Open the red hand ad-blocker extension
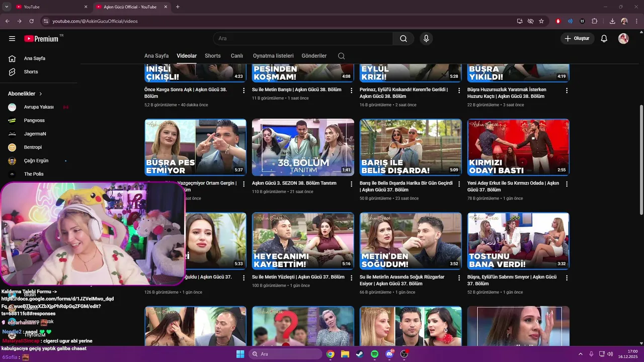644x362 pixels. coord(558,21)
